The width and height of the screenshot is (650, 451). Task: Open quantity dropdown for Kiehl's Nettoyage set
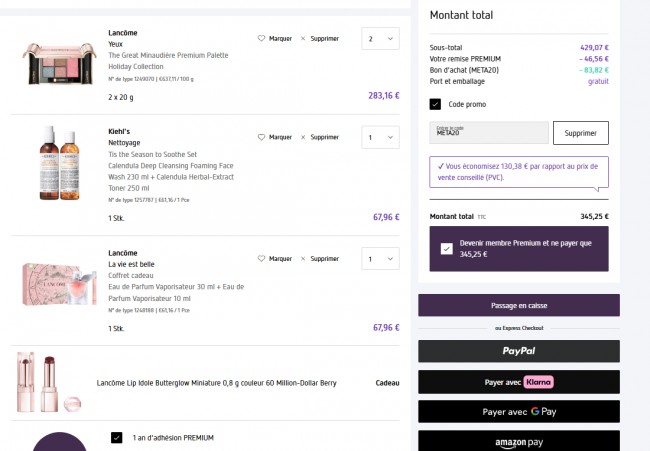tap(380, 137)
